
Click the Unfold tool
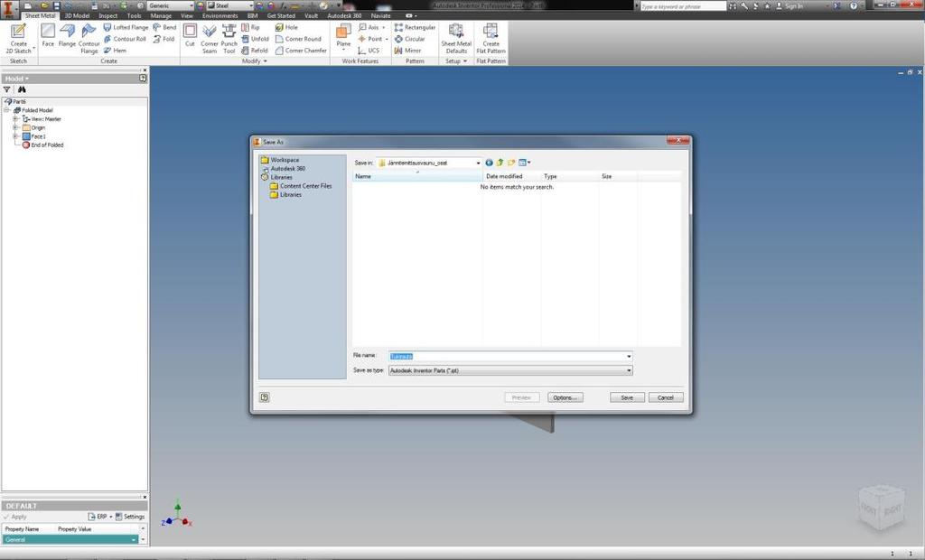click(x=255, y=39)
